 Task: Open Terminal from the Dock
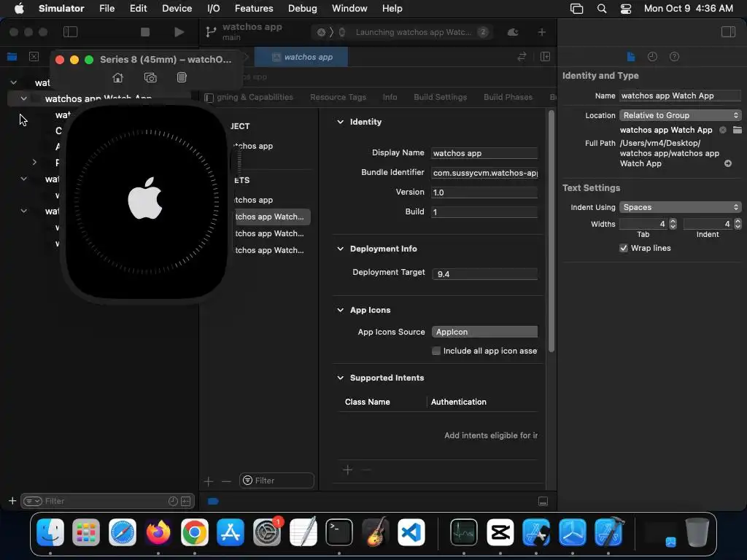[338, 532]
